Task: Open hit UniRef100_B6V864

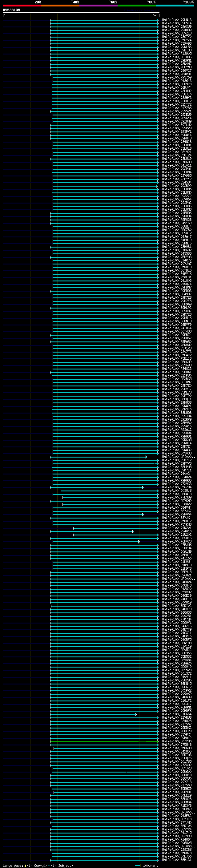Action: [176, 199]
